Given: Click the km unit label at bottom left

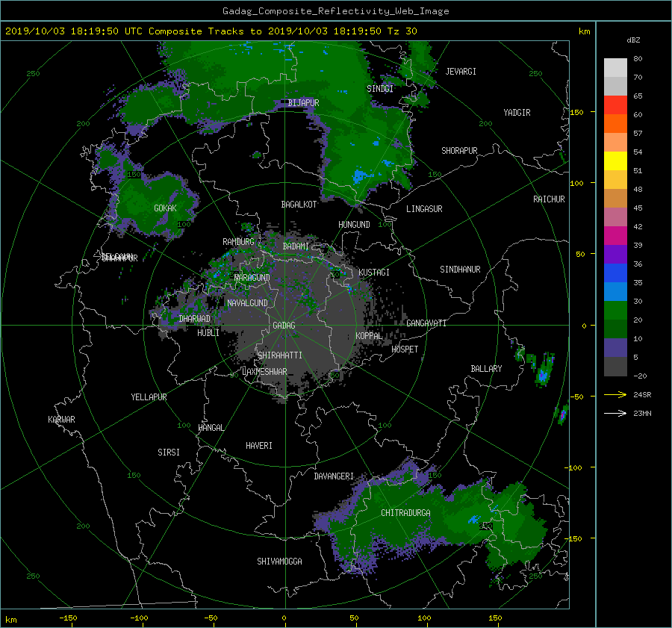Looking at the screenshot, I should pyautogui.click(x=10, y=620).
